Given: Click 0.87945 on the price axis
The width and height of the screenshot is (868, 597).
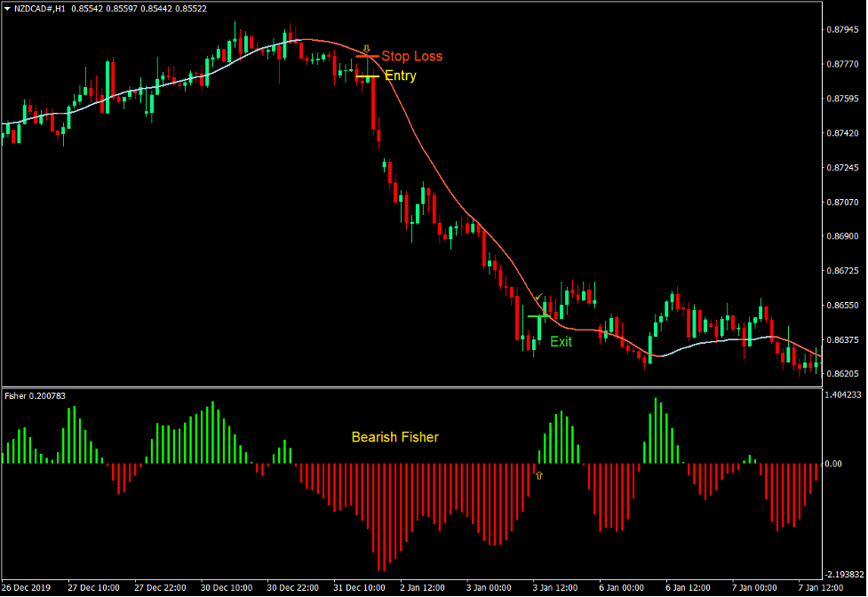Looking at the screenshot, I should (x=841, y=29).
